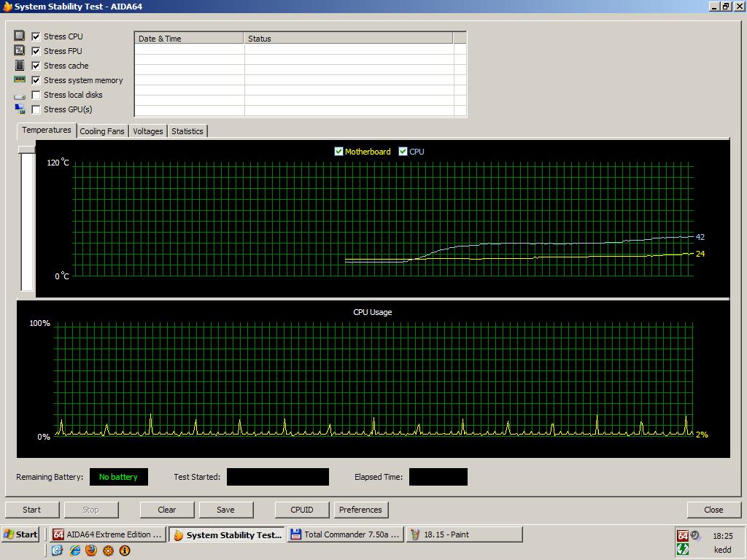Click the 42 temperature value label
This screenshot has height=560, width=747.
(700, 237)
